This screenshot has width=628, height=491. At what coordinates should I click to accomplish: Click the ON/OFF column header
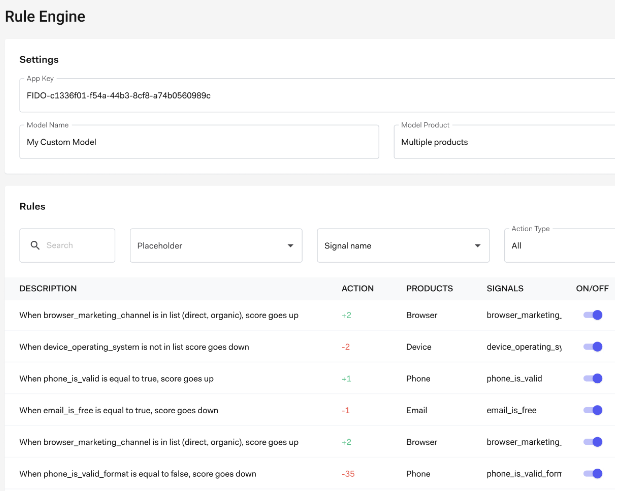point(590,289)
